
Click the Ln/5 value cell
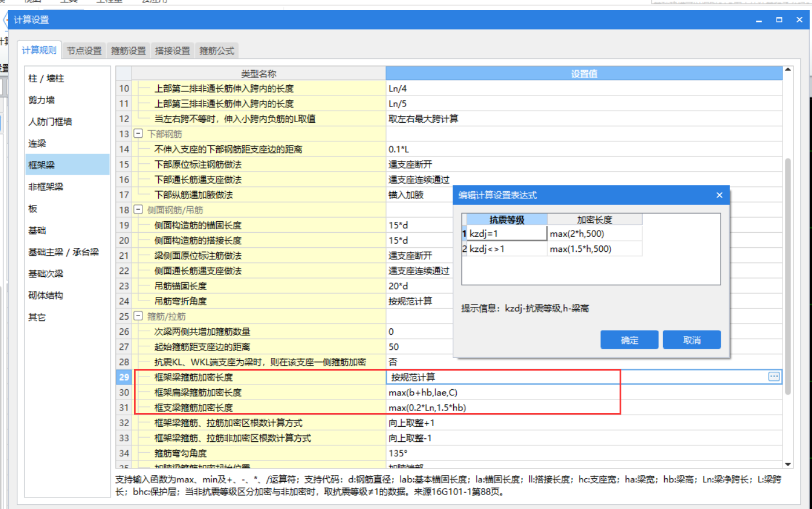click(x=584, y=104)
